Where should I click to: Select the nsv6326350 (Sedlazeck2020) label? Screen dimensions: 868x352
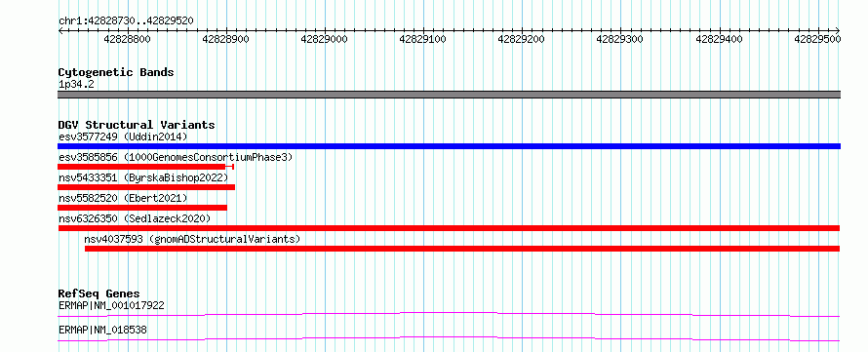coord(135,218)
